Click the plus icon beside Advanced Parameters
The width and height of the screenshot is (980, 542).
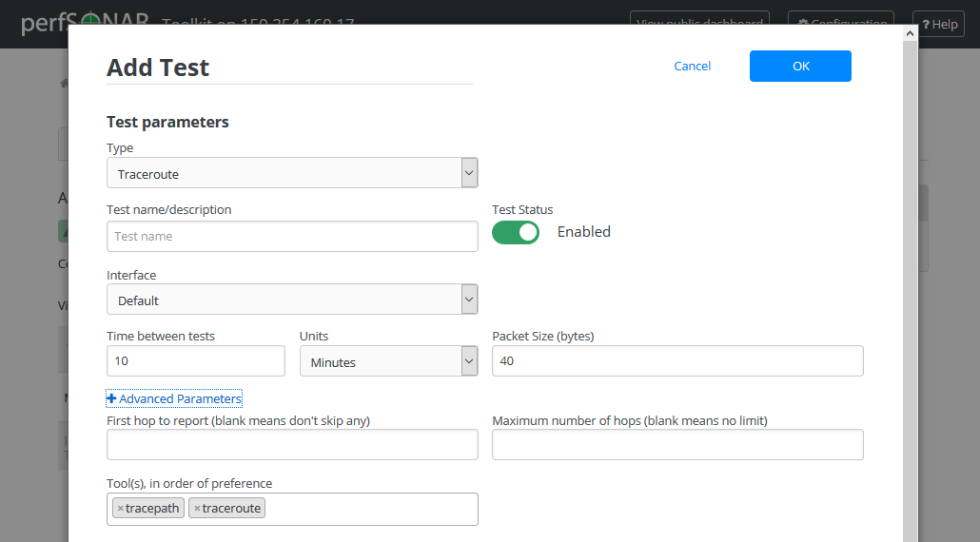tap(111, 398)
